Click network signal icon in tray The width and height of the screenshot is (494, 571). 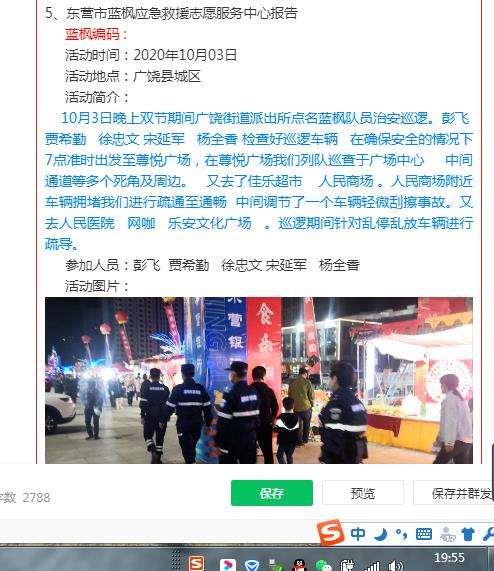372,566
